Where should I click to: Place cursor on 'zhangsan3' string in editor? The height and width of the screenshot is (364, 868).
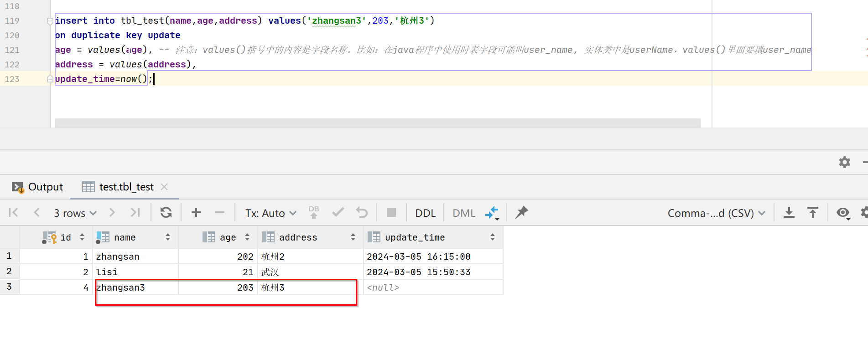click(x=336, y=21)
